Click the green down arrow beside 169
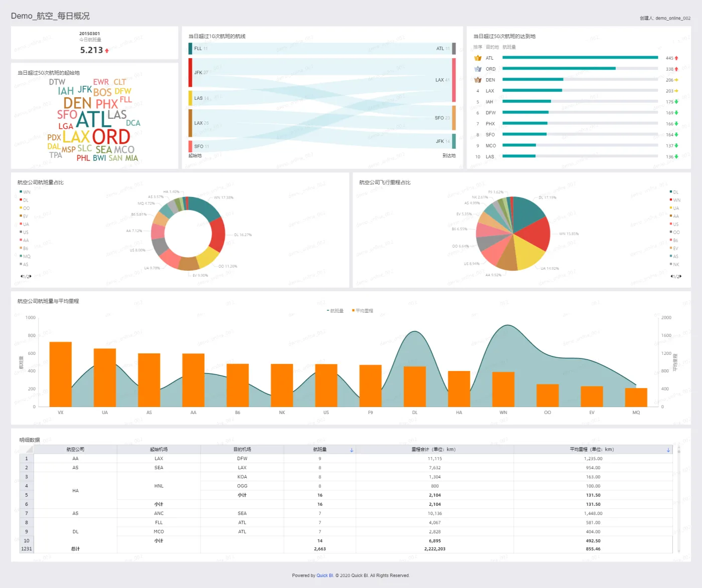The image size is (702, 588). point(676,113)
